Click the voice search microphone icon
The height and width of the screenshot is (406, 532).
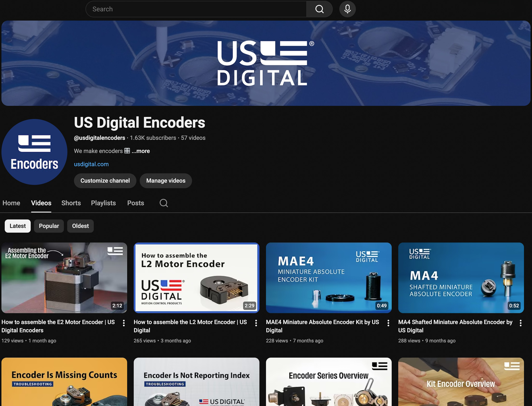click(347, 9)
